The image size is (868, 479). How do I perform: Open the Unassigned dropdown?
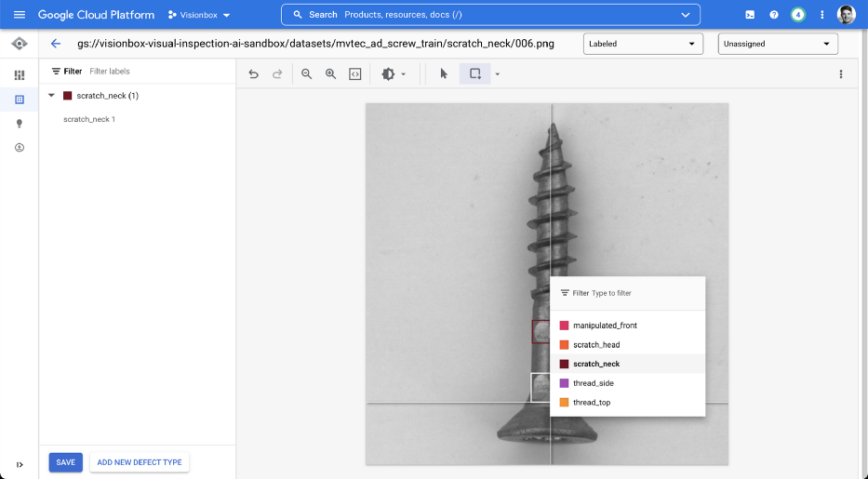[778, 44]
